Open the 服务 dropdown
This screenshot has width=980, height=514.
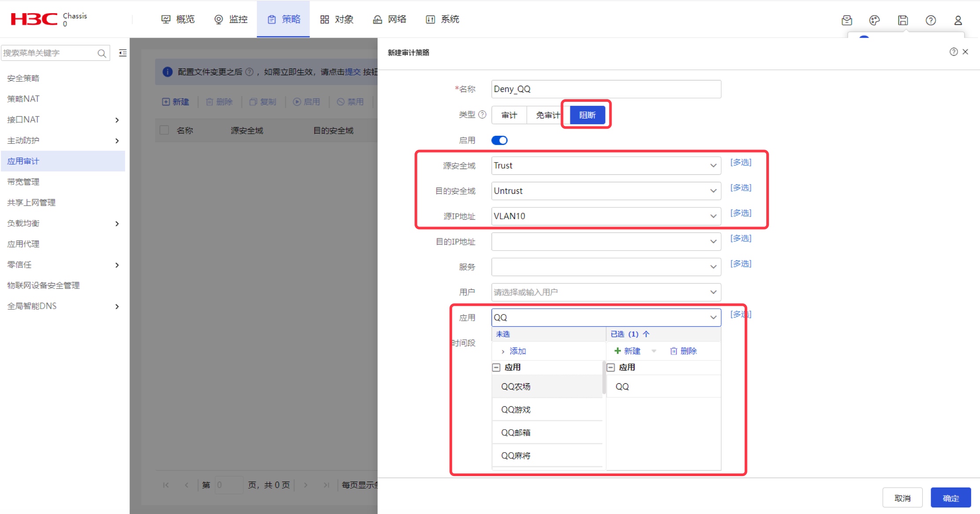point(606,267)
